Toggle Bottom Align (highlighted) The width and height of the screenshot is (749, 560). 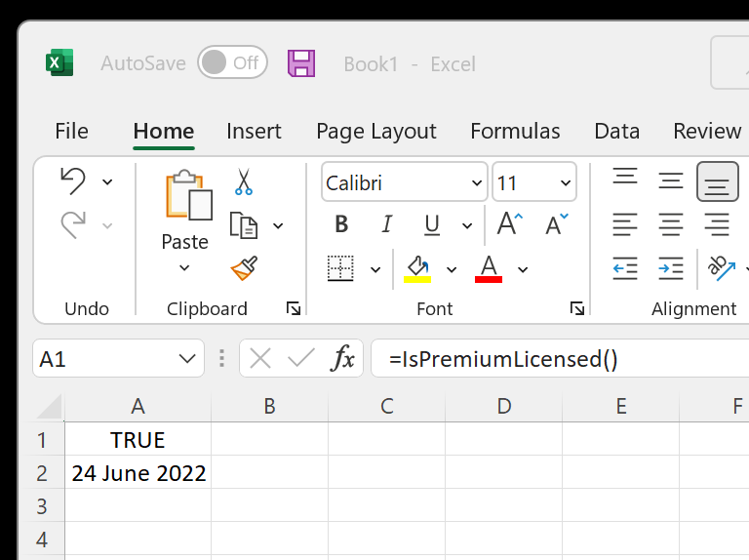[x=718, y=181]
